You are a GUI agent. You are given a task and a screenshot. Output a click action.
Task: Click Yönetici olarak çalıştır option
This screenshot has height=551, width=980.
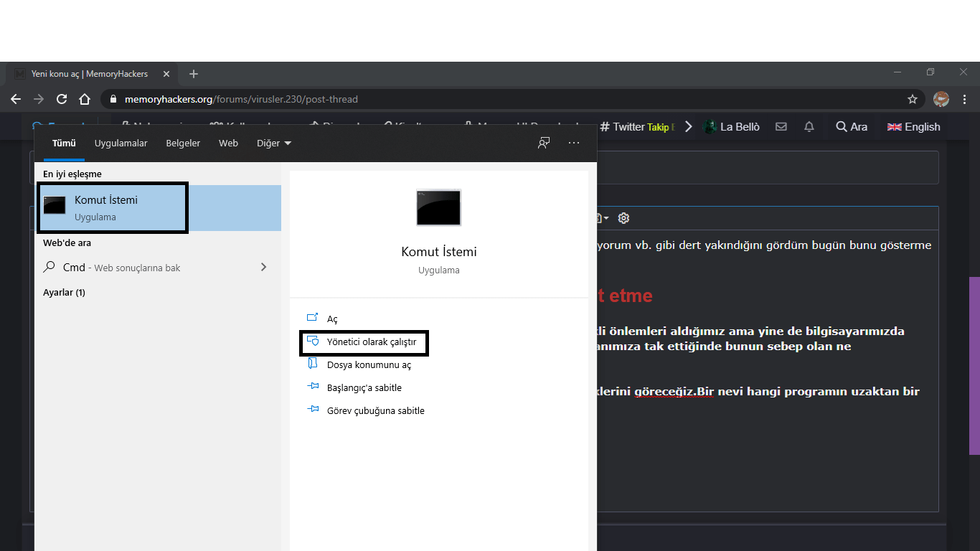tap(372, 342)
